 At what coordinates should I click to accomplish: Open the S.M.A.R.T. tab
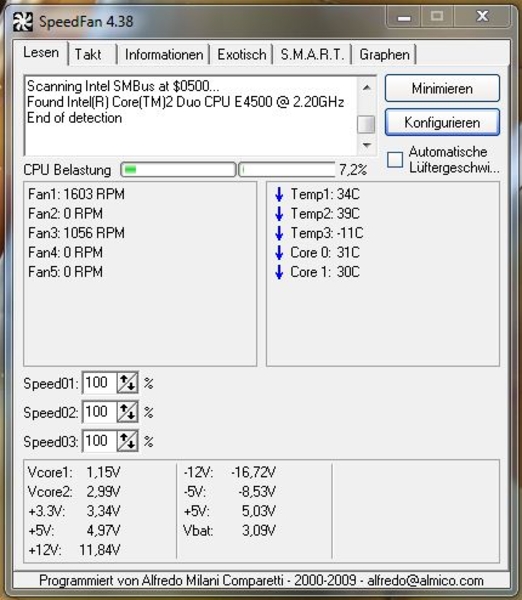[312, 54]
